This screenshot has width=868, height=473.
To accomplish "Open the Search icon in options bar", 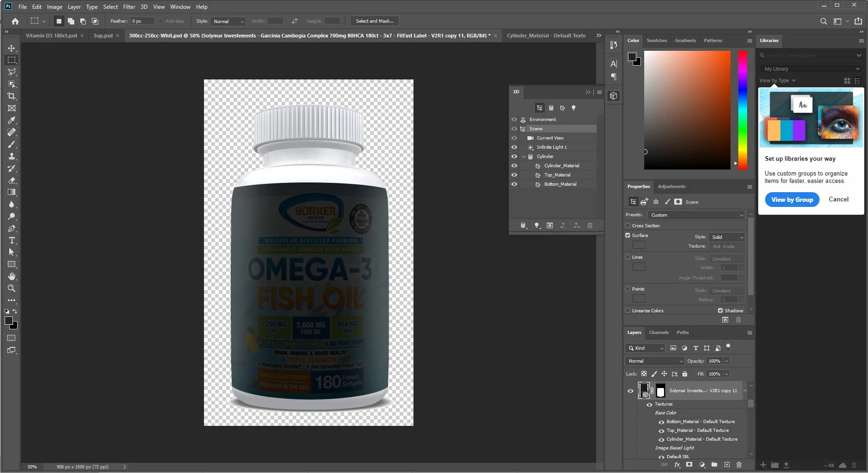I will (823, 21).
